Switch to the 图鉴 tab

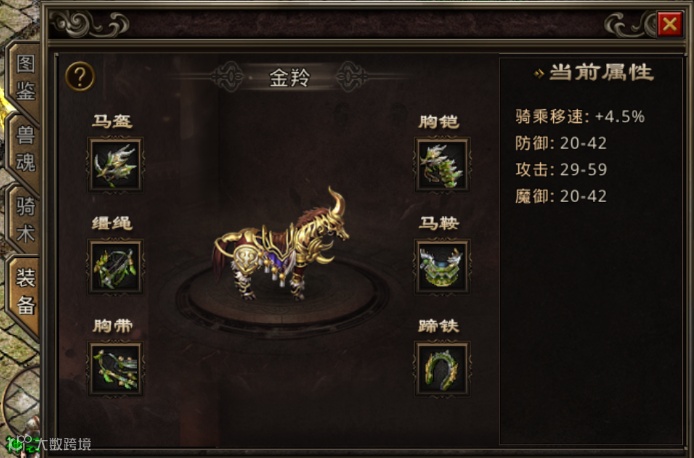click(25, 78)
